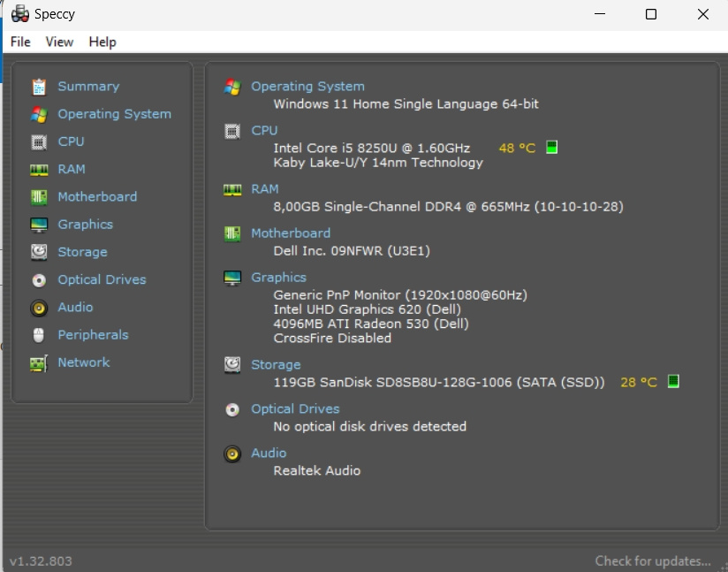This screenshot has width=728, height=572.
Task: Open the Operating System heading link in summary
Action: click(307, 87)
